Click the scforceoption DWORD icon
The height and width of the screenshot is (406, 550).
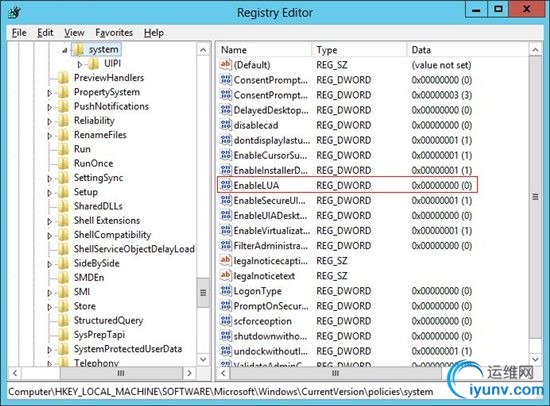tap(225, 321)
